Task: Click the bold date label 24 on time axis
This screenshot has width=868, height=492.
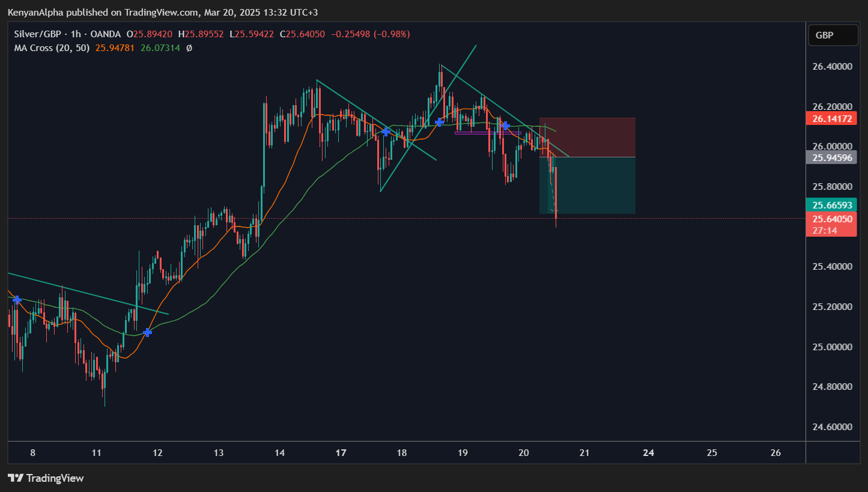Action: pos(649,452)
